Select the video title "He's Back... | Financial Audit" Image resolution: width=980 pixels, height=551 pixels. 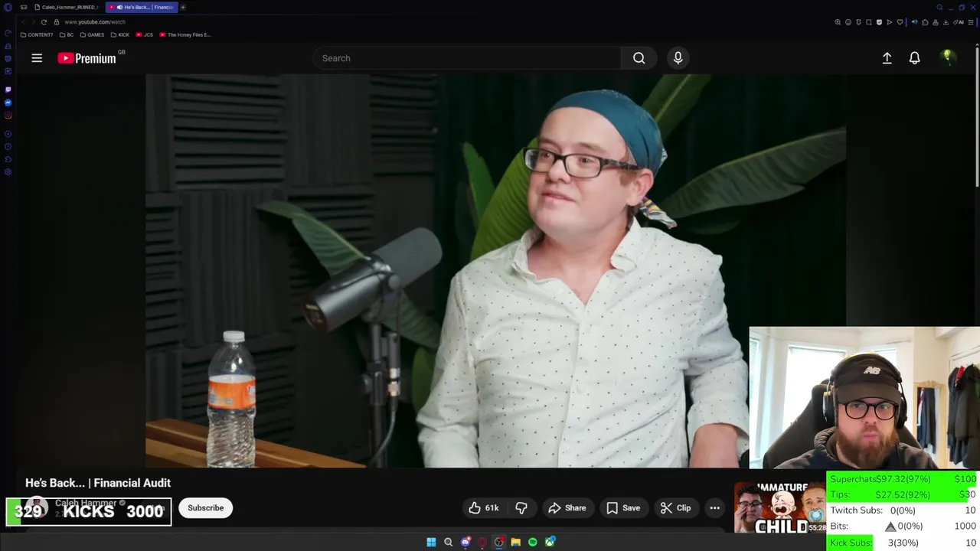click(x=98, y=483)
